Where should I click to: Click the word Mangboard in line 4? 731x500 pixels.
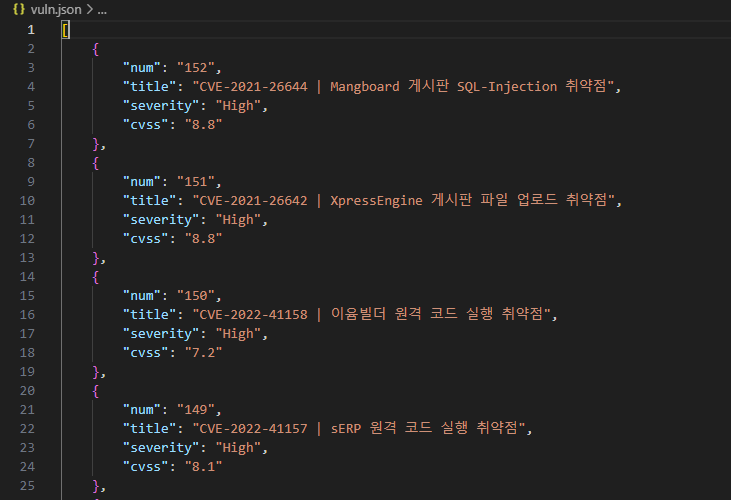click(365, 87)
